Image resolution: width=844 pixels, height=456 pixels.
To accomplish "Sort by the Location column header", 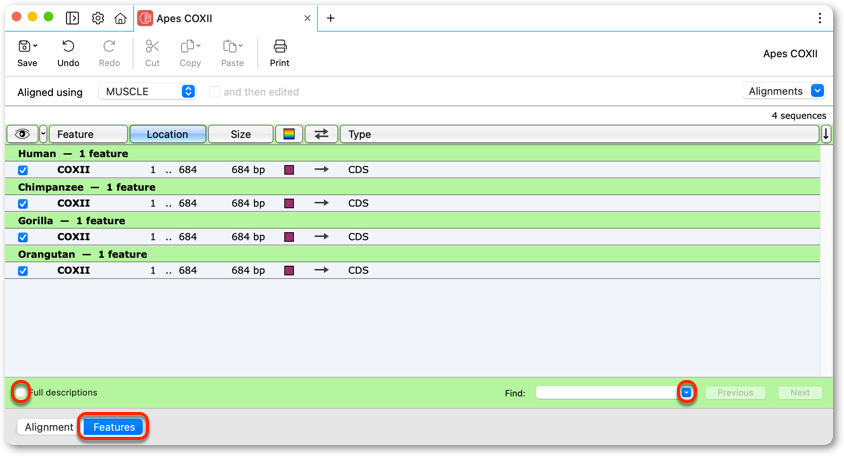I will click(167, 134).
